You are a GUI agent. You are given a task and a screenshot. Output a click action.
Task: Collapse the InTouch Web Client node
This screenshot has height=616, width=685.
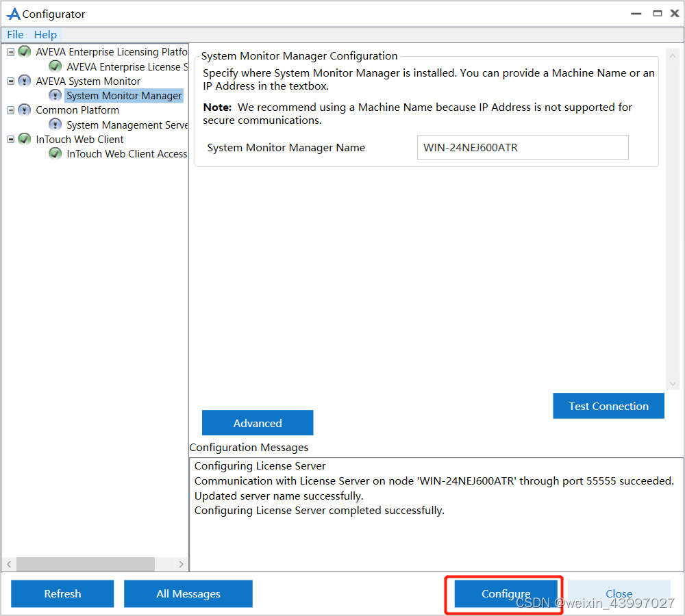(x=11, y=139)
